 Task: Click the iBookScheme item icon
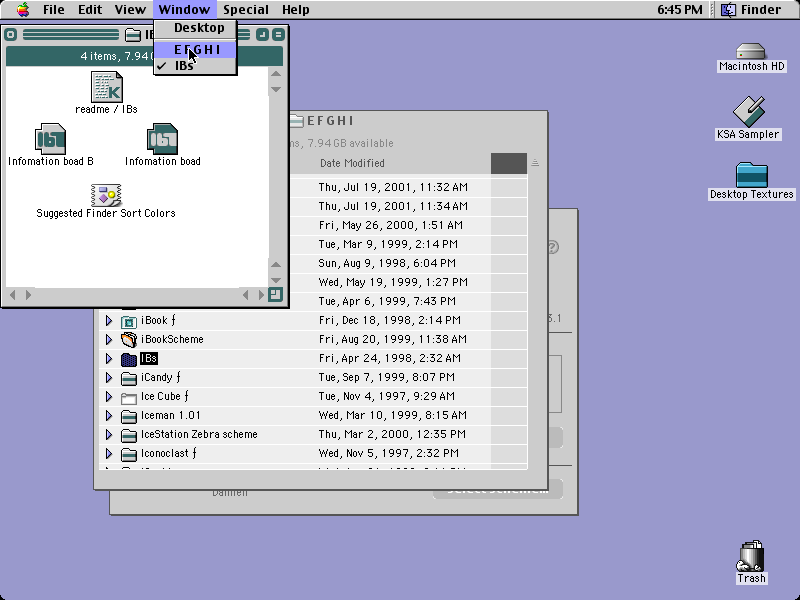[129, 340]
